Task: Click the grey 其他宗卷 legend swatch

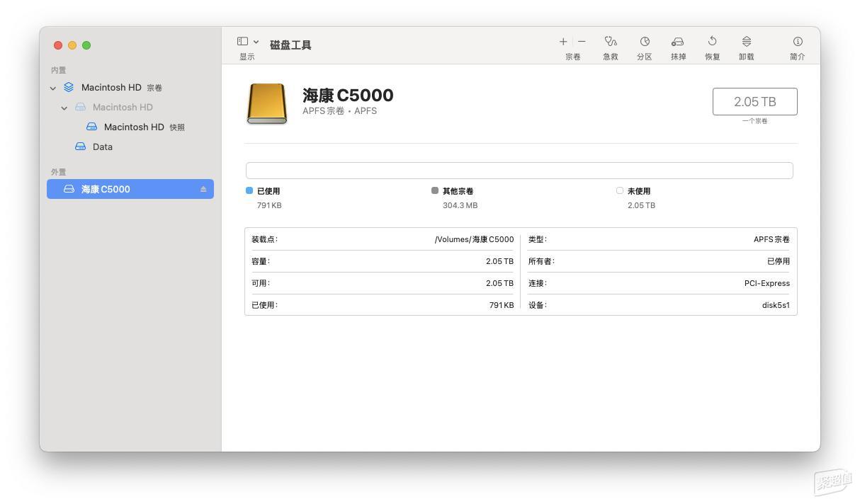Action: coord(435,190)
